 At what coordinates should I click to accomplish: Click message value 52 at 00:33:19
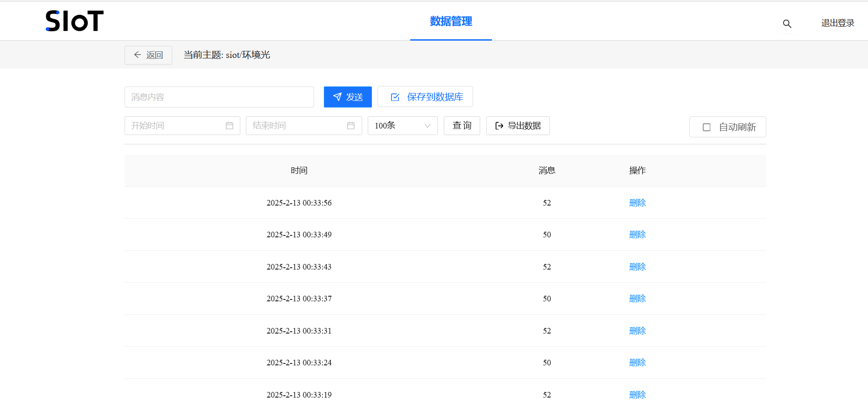(547, 395)
